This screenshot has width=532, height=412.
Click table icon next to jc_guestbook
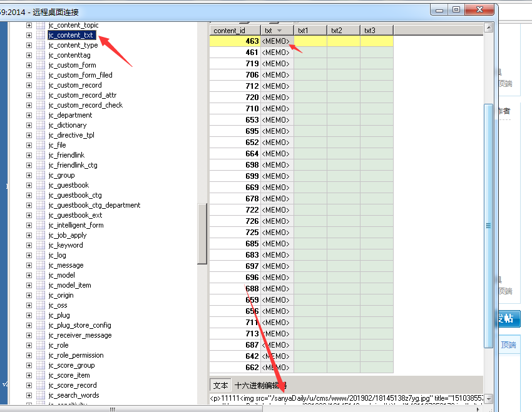41,185
